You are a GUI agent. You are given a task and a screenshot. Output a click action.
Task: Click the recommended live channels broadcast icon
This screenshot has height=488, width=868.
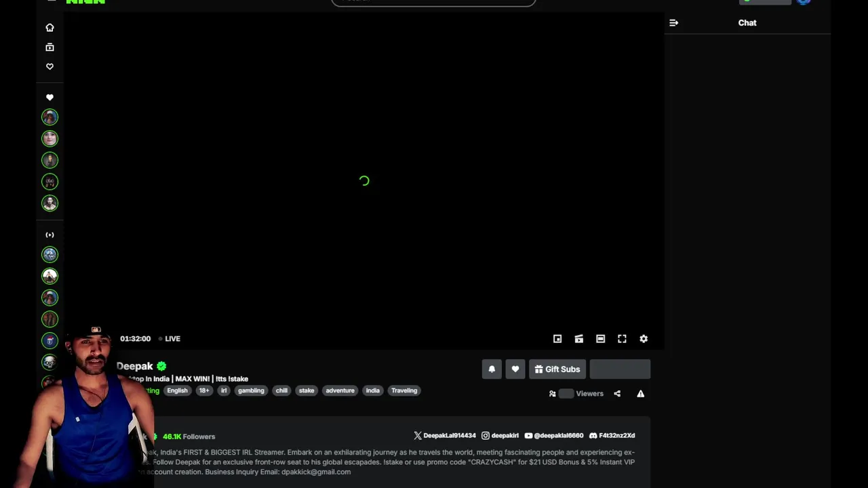50,235
